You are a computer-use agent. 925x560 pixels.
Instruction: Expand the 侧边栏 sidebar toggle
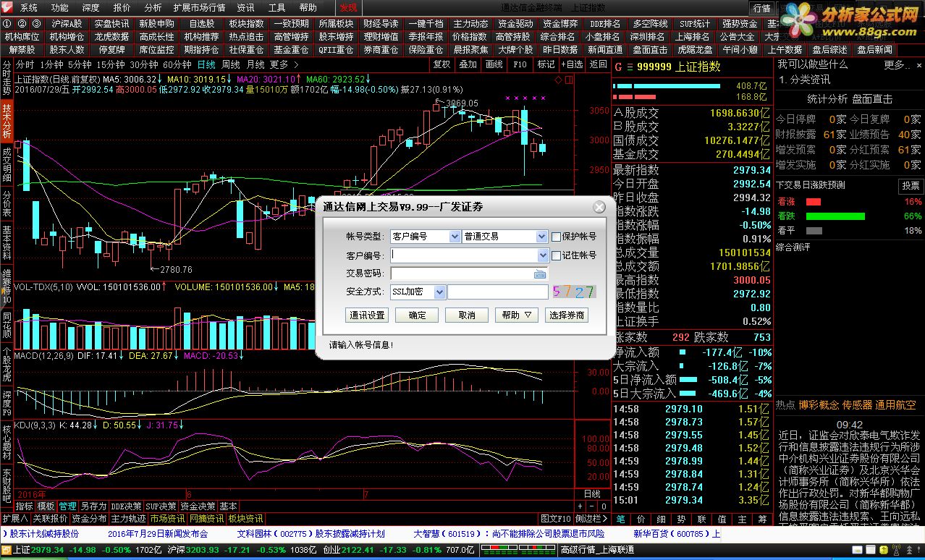pos(592,519)
